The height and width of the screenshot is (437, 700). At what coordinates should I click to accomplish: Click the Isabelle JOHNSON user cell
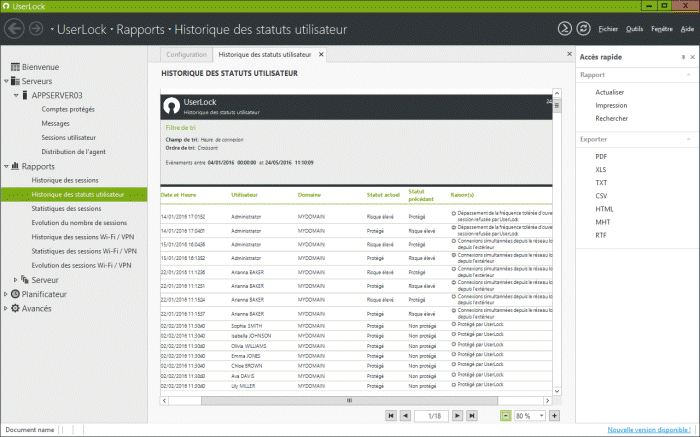[251, 336]
